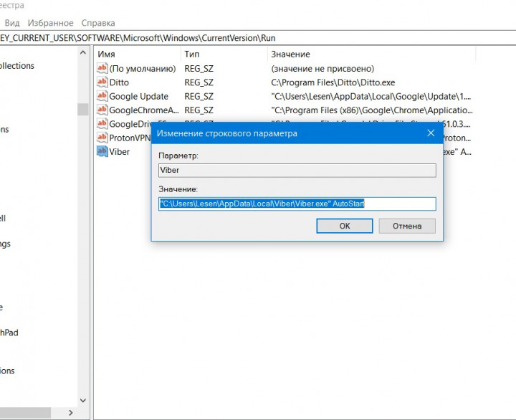Image resolution: width=516 pixels, height=420 pixels.
Task: Close the string edit dialog with X
Action: 431,133
